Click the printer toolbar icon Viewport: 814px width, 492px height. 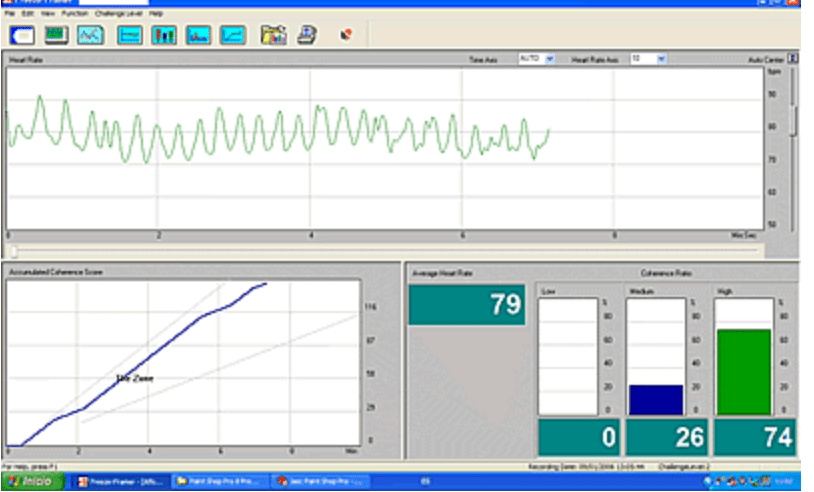(309, 35)
